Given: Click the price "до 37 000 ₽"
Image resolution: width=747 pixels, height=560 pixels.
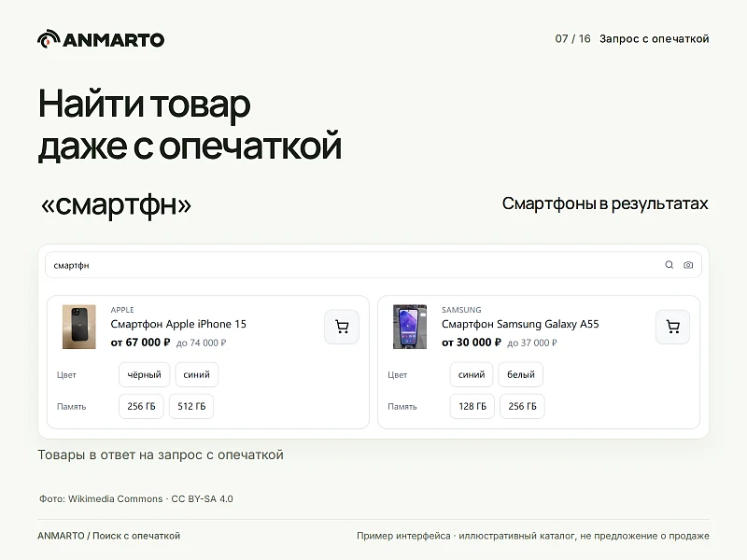Looking at the screenshot, I should point(531,343).
